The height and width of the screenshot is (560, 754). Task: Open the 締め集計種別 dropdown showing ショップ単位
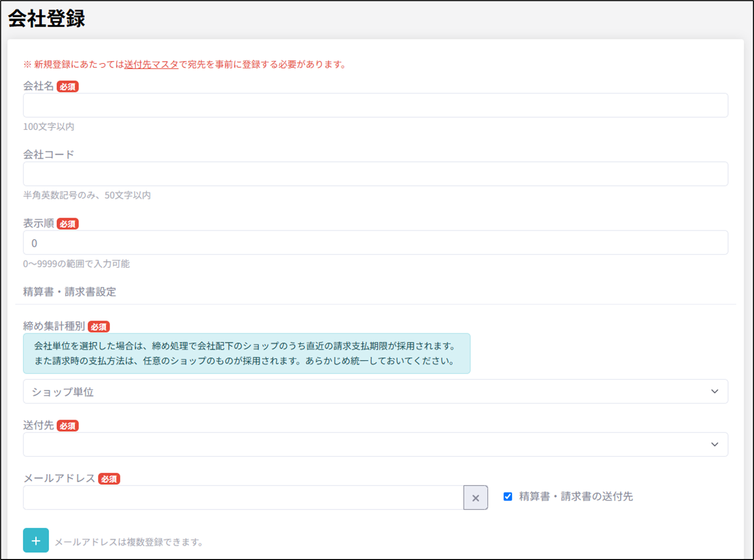(x=367, y=391)
